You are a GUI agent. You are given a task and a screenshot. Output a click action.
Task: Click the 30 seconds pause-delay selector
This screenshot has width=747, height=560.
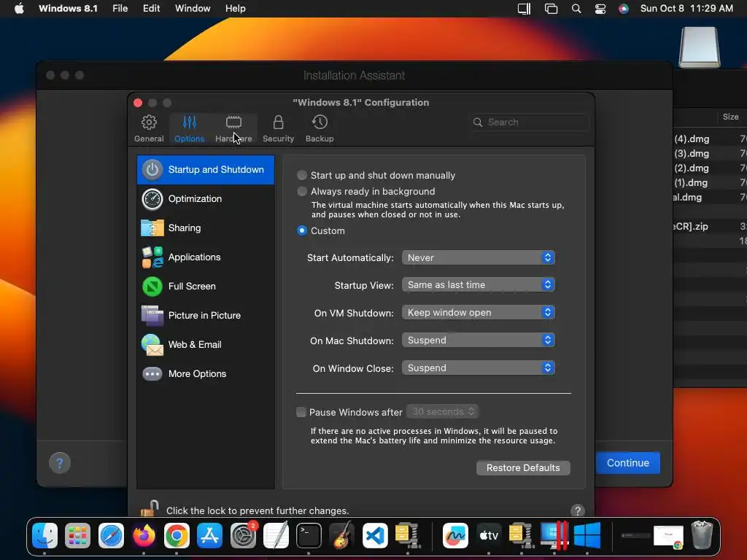coord(443,411)
